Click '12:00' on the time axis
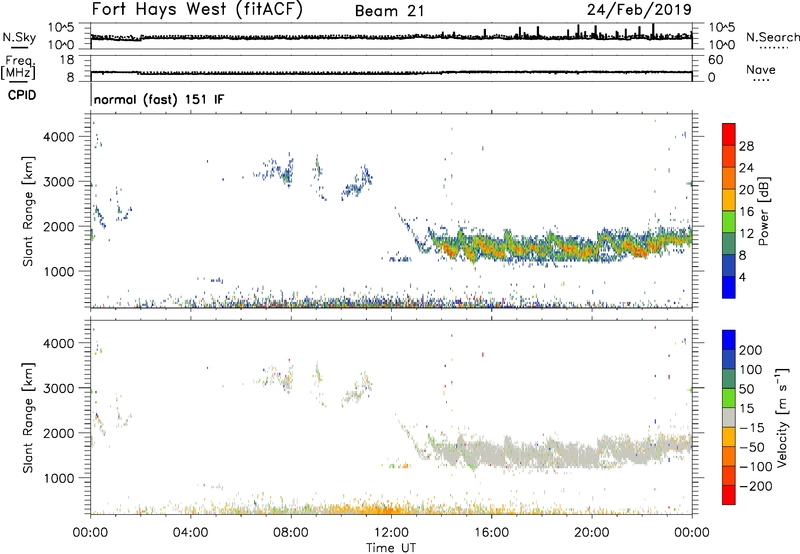The height and width of the screenshot is (554, 800). tap(391, 533)
